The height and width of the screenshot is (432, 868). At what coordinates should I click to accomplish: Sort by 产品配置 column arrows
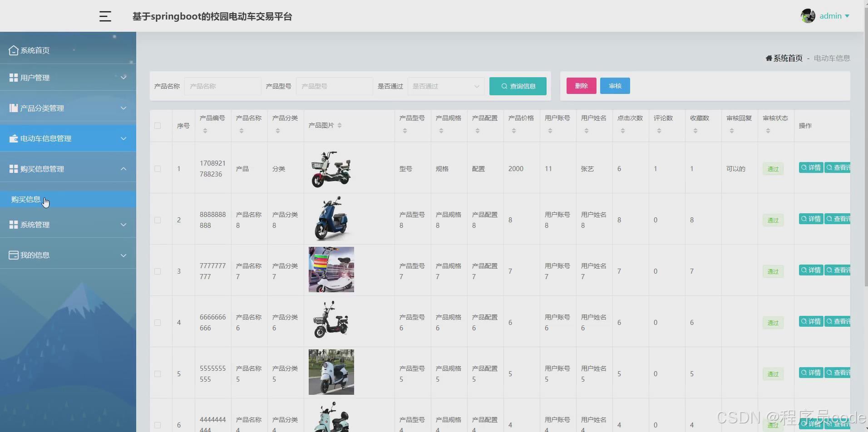pos(478,131)
